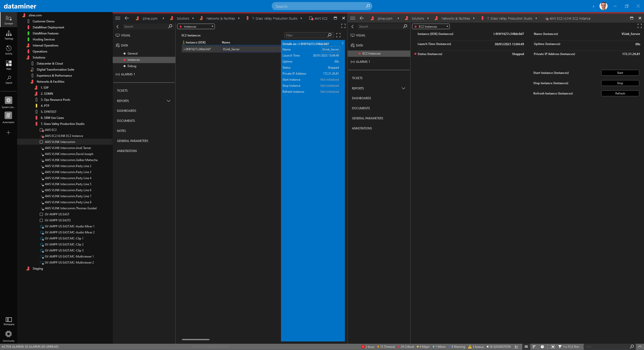Image resolution: width=644 pixels, height=350 pixels.
Task: Open the Search sidebar panel
Action: coord(9,79)
